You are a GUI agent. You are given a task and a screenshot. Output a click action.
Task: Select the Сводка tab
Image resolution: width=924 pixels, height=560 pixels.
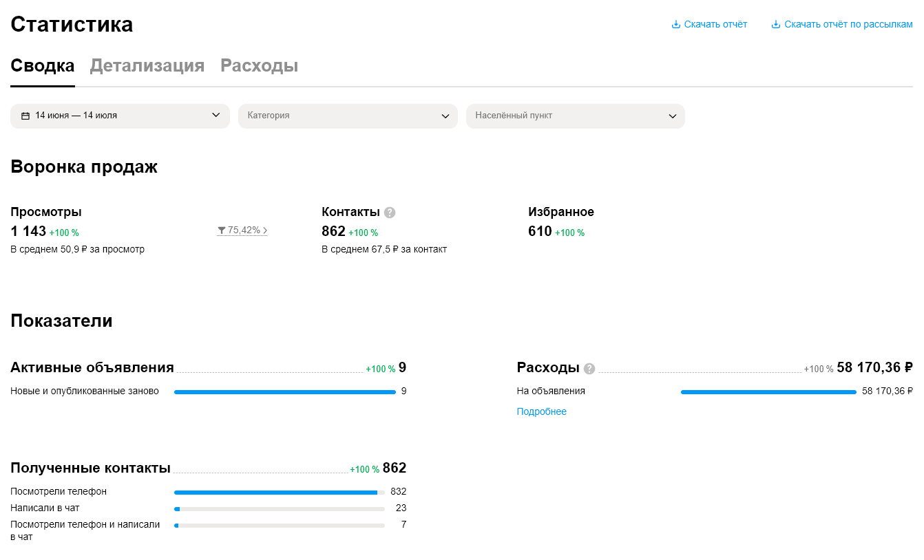[x=43, y=66]
